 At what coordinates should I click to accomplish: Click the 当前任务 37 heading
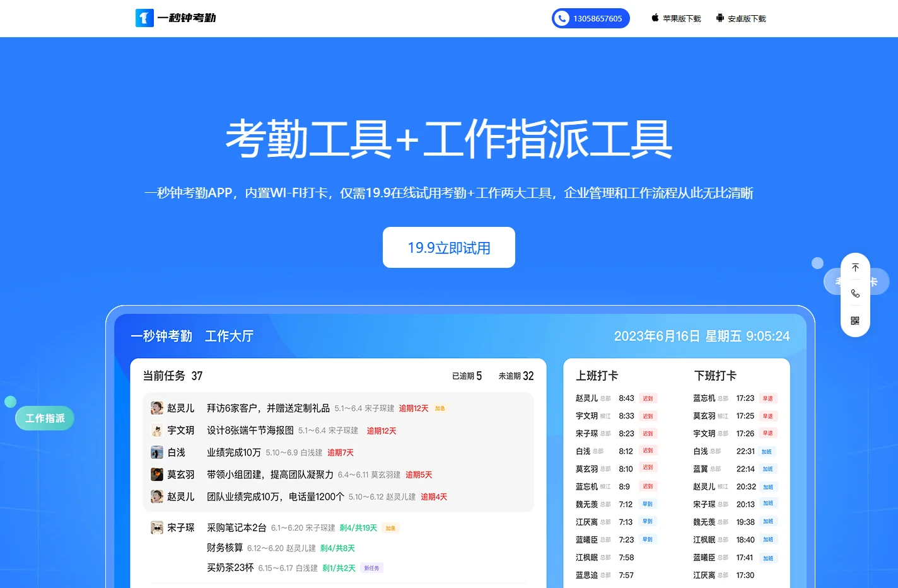click(x=173, y=376)
